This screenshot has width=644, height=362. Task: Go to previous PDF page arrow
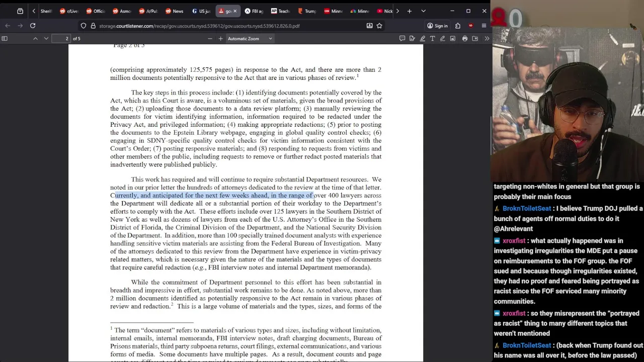pyautogui.click(x=35, y=39)
